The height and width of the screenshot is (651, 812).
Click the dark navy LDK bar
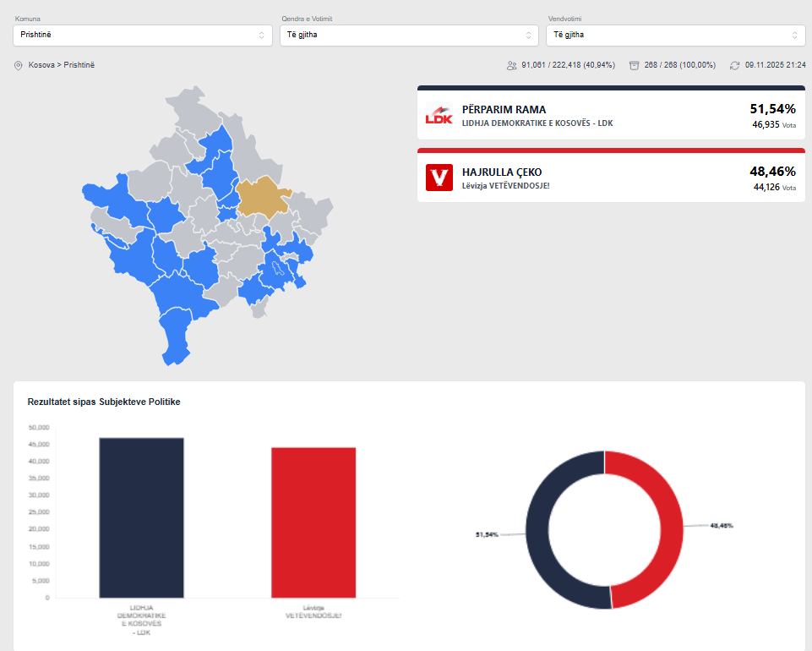point(141,517)
